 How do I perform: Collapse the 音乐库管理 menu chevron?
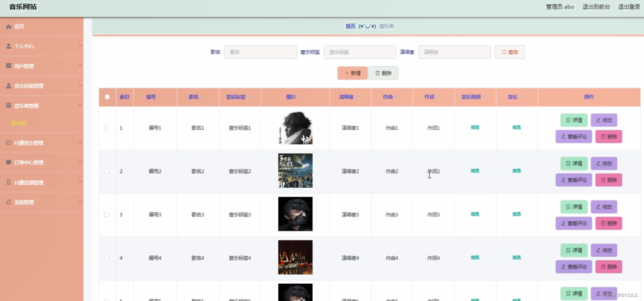coord(80,105)
